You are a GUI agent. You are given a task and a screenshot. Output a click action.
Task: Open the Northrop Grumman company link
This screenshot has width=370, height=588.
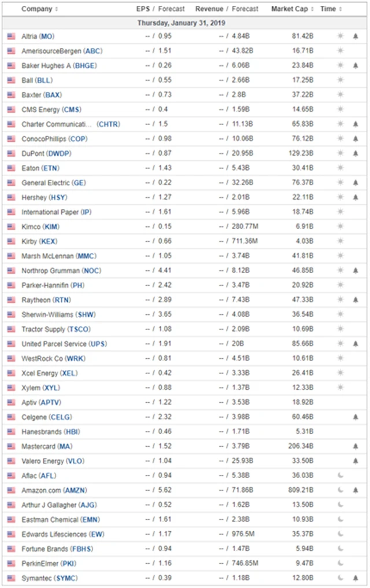coord(51,270)
